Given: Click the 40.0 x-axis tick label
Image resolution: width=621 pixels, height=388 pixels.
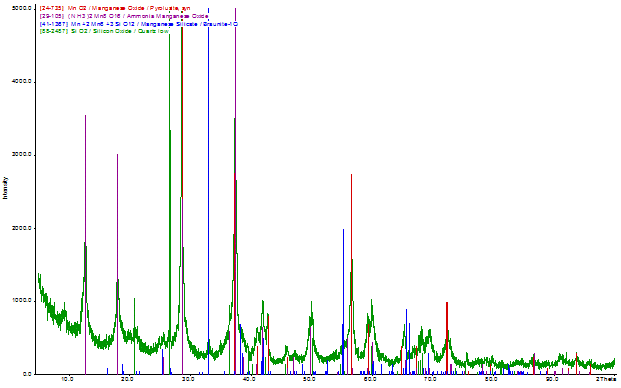Looking at the screenshot, I should (248, 380).
